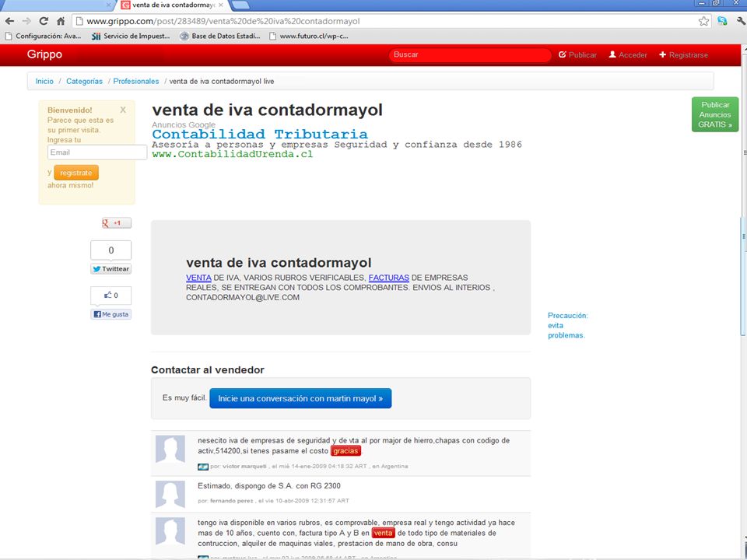Click the Grippo logo in the header
Screen dimensions: 747x560
(x=44, y=54)
